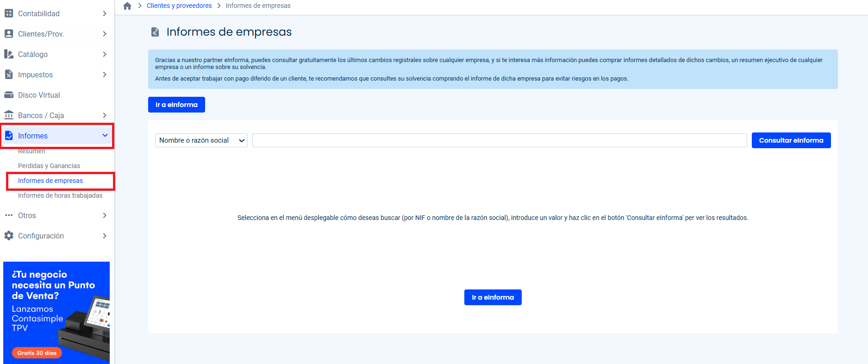Expand the Clientes/Prov. menu chevron

pos(105,34)
